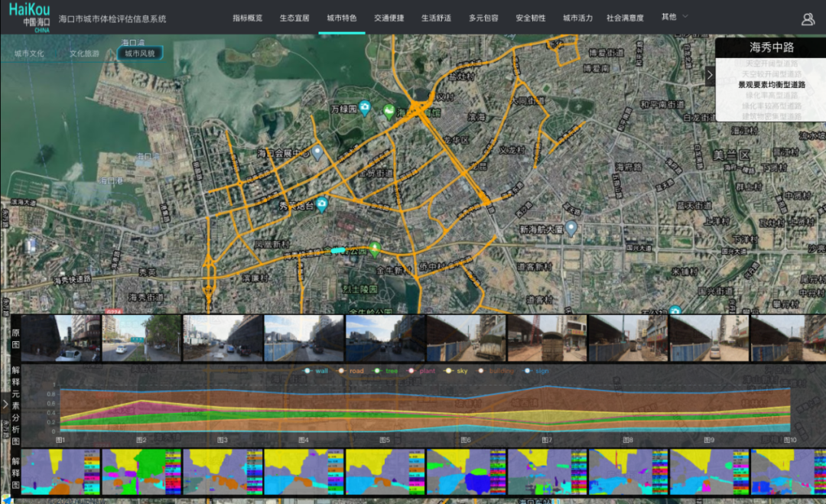
Task: Click the HaiKou logo
Action: coord(30,18)
